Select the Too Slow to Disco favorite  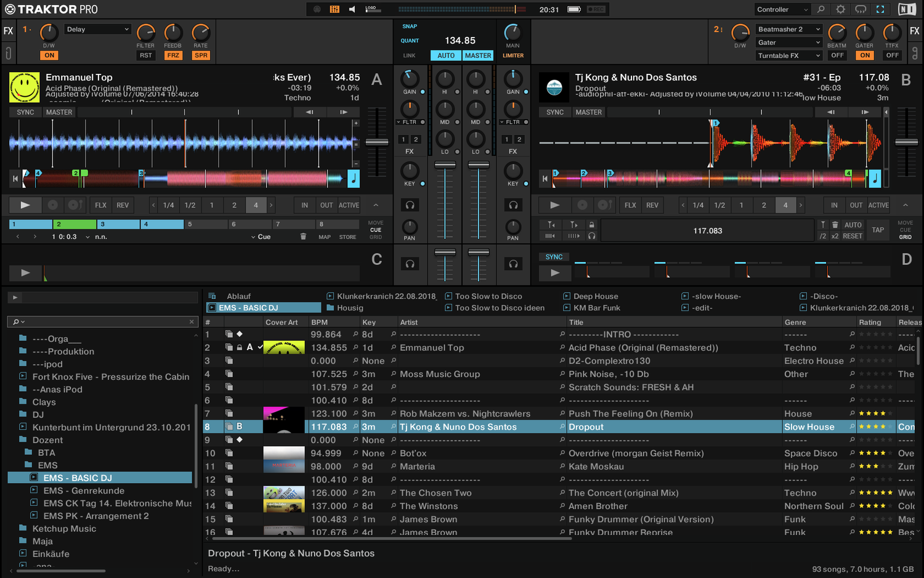click(484, 296)
